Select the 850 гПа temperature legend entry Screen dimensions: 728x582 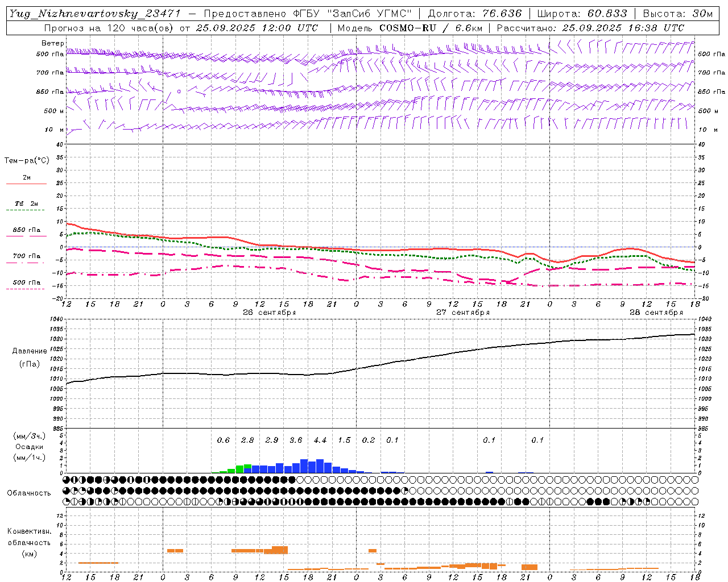click(x=27, y=230)
